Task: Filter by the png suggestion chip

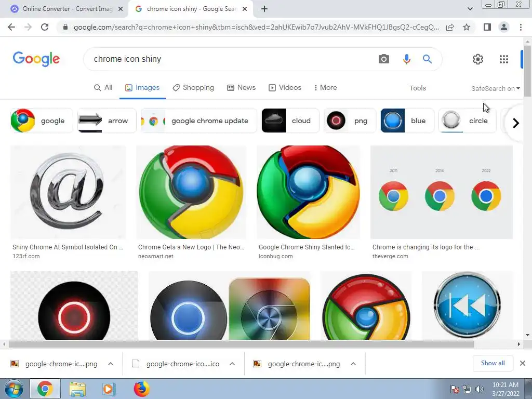Action: pyautogui.click(x=350, y=121)
